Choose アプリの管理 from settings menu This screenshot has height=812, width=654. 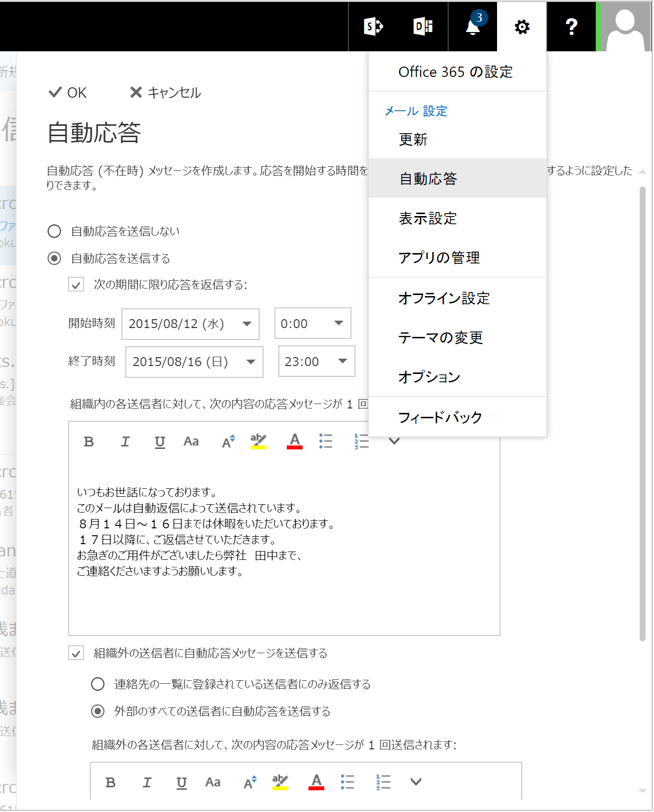pos(458,258)
